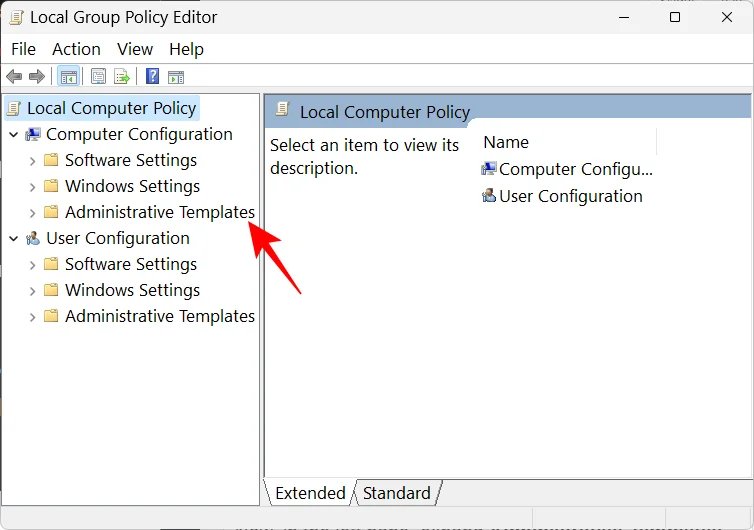The height and width of the screenshot is (530, 754).
Task: Collapse the User Configuration tree node
Action: click(14, 239)
